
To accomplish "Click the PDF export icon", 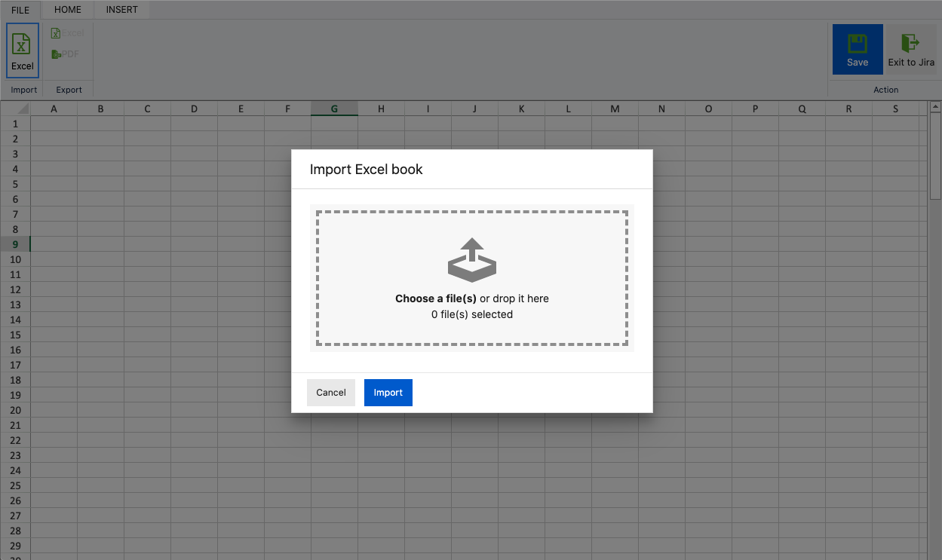I will pyautogui.click(x=55, y=54).
